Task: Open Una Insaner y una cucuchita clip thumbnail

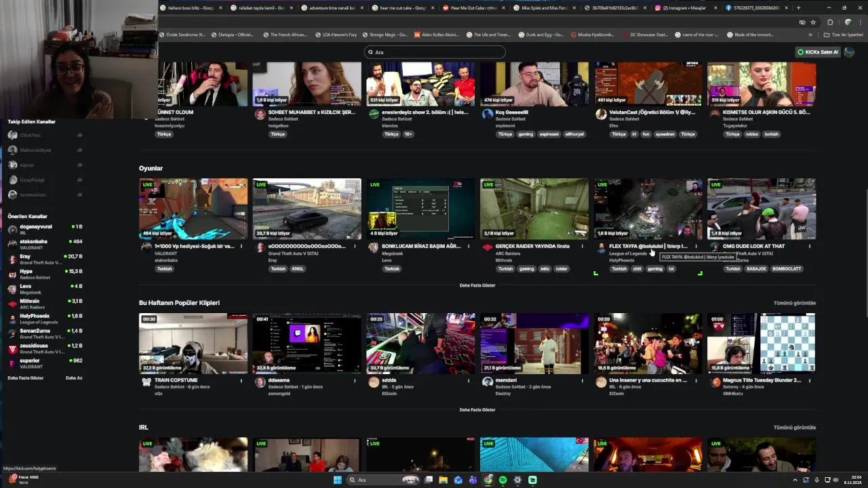Action: point(648,343)
